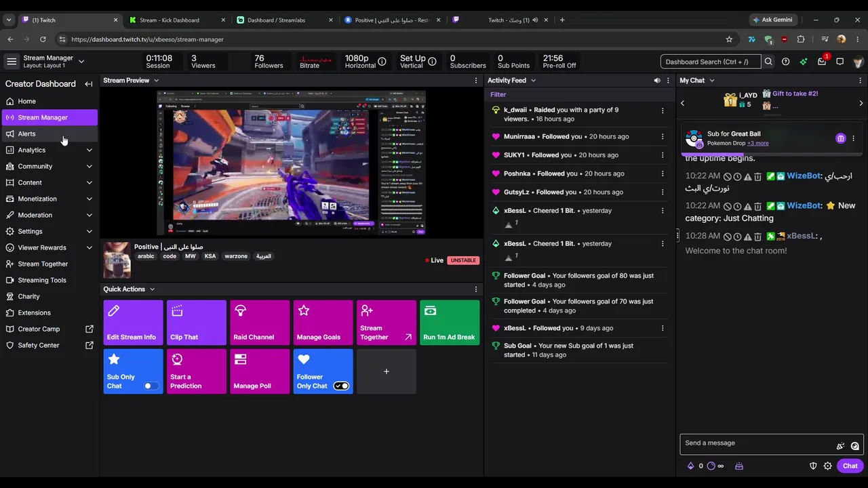This screenshot has height=488, width=868.
Task: Show next chat leaderboard item arrow
Action: (861, 104)
